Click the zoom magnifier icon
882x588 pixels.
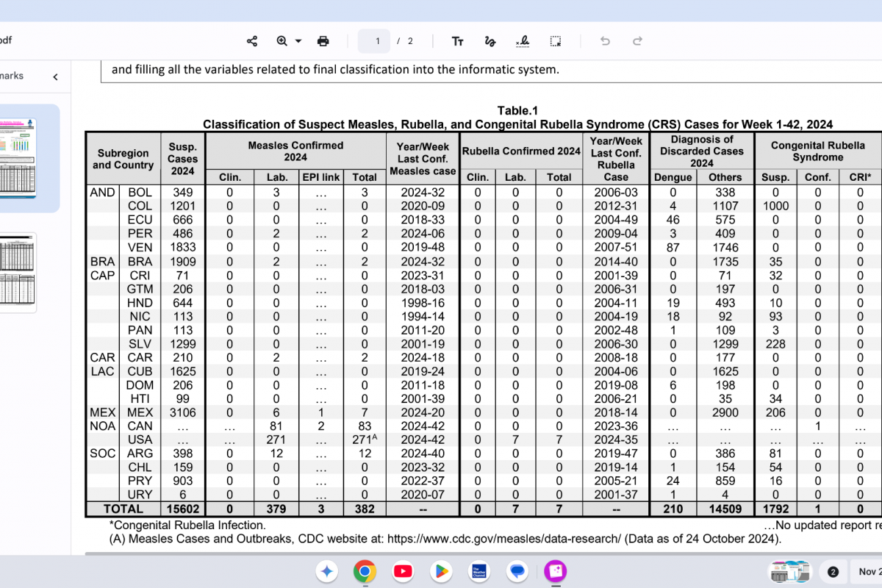click(282, 41)
